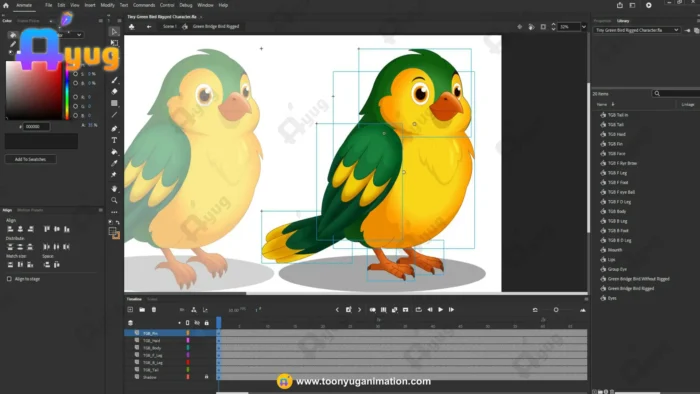Viewport: 700px width, 394px height.
Task: Open the Align panel options menu
Action: pos(100,210)
